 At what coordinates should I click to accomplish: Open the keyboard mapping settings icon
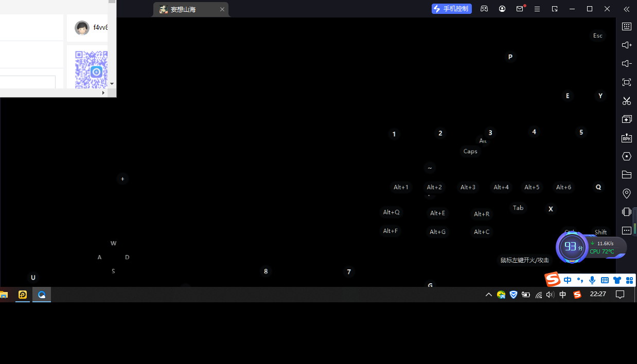626,27
